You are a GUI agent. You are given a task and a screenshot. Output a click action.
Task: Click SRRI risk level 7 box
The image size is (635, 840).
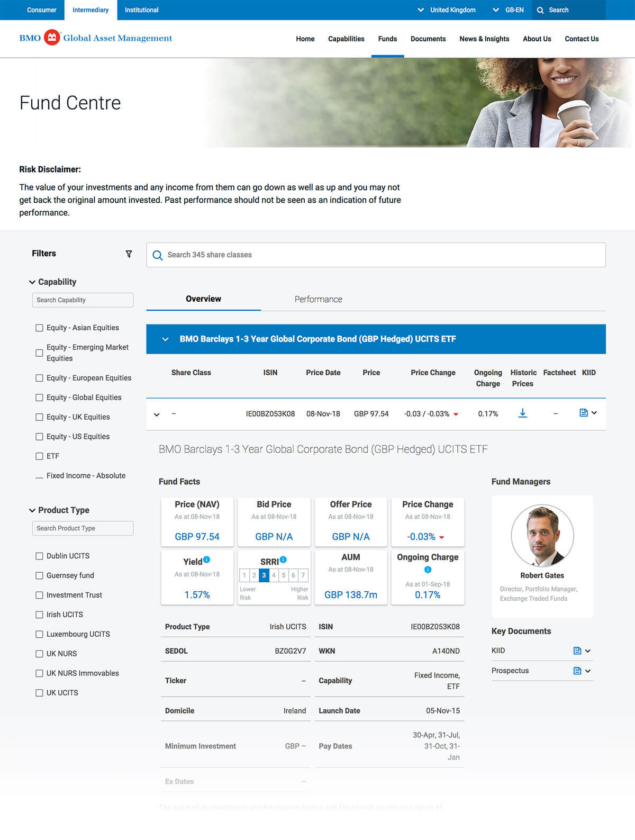(x=303, y=575)
